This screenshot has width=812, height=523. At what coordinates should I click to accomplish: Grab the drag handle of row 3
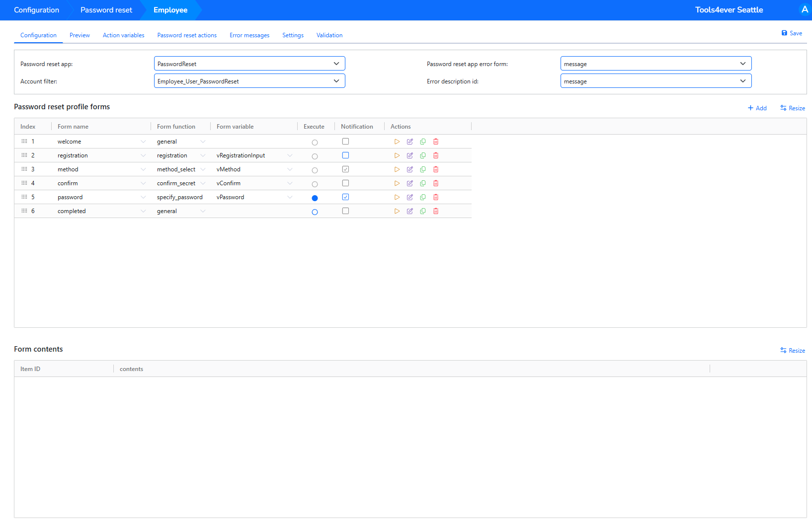[x=24, y=169]
